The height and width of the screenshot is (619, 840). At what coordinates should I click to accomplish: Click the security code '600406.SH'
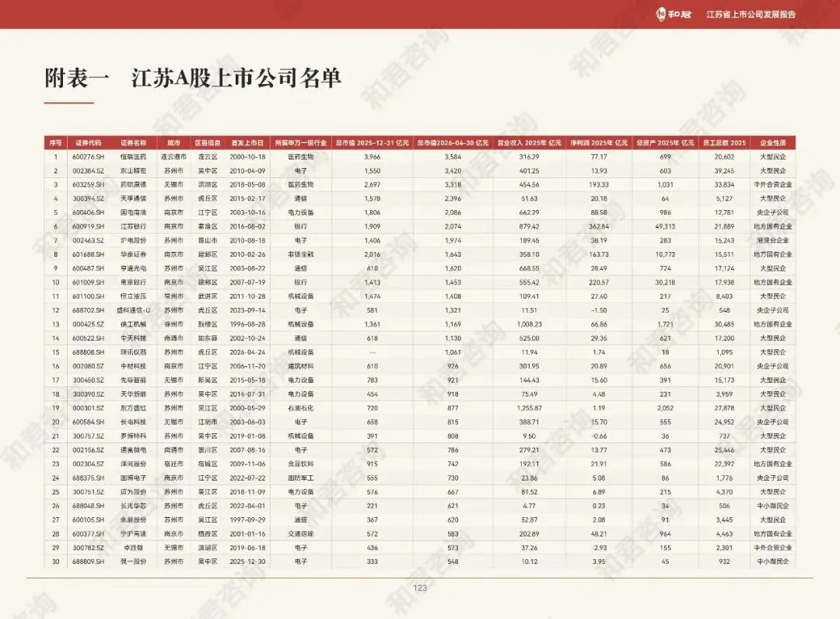(89, 212)
